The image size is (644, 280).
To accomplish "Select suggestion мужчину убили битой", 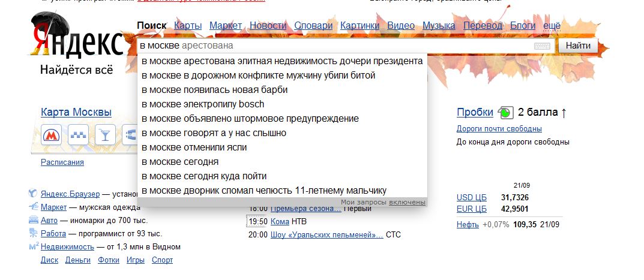I will tap(282, 76).
